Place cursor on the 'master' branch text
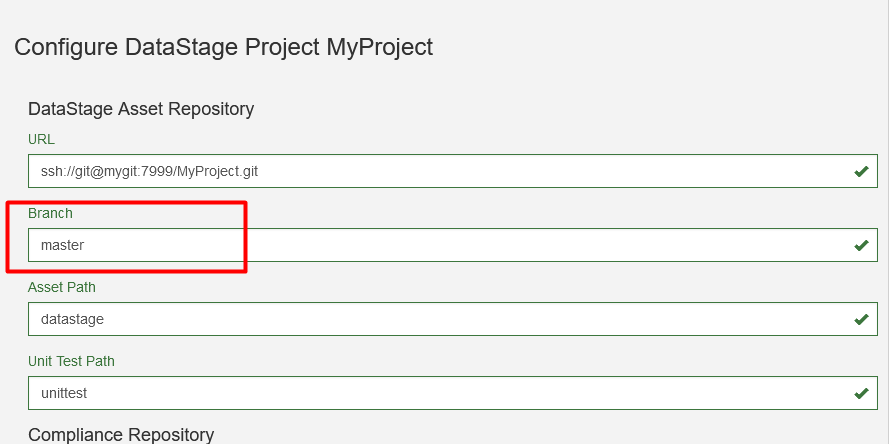889x444 pixels. click(62, 246)
